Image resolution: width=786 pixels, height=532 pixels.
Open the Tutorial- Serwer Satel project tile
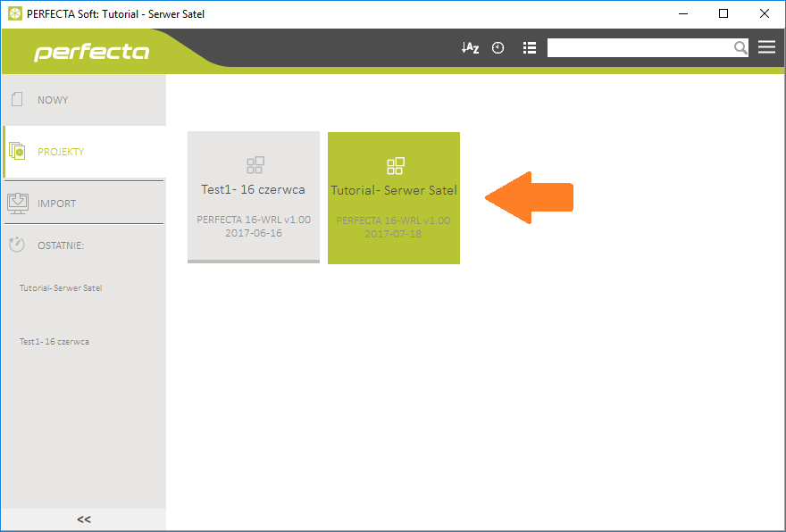[394, 198]
